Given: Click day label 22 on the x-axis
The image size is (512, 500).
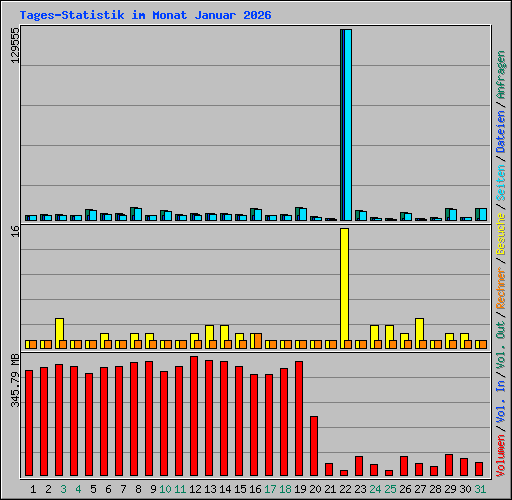Looking at the screenshot, I should click(345, 489).
